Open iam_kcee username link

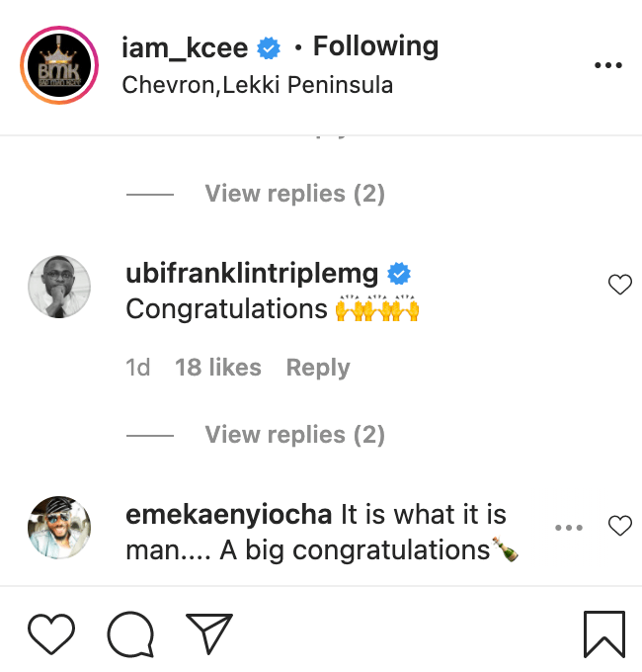[x=185, y=46]
